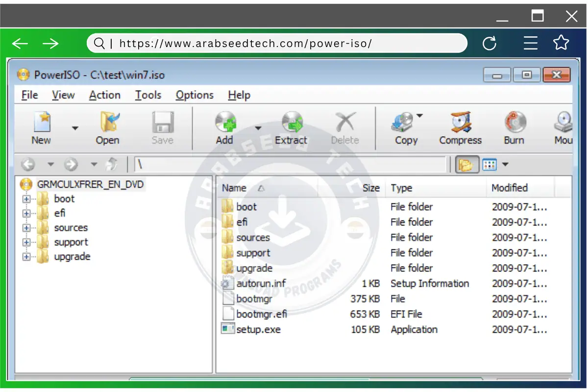Image resolution: width=588 pixels, height=392 pixels.
Task: Switch to the details view mode
Action: [x=489, y=164]
